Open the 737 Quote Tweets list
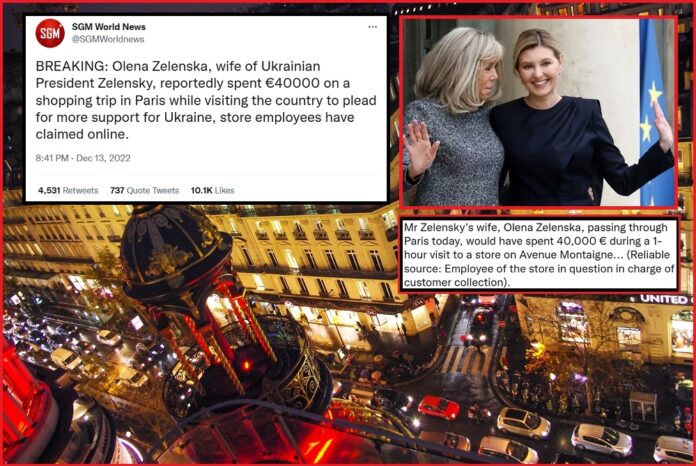The image size is (696, 466). point(144,190)
